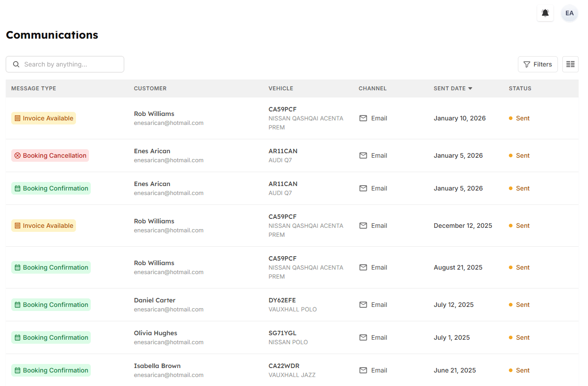Open the Filters dropdown
The image size is (588, 386).
click(x=538, y=64)
